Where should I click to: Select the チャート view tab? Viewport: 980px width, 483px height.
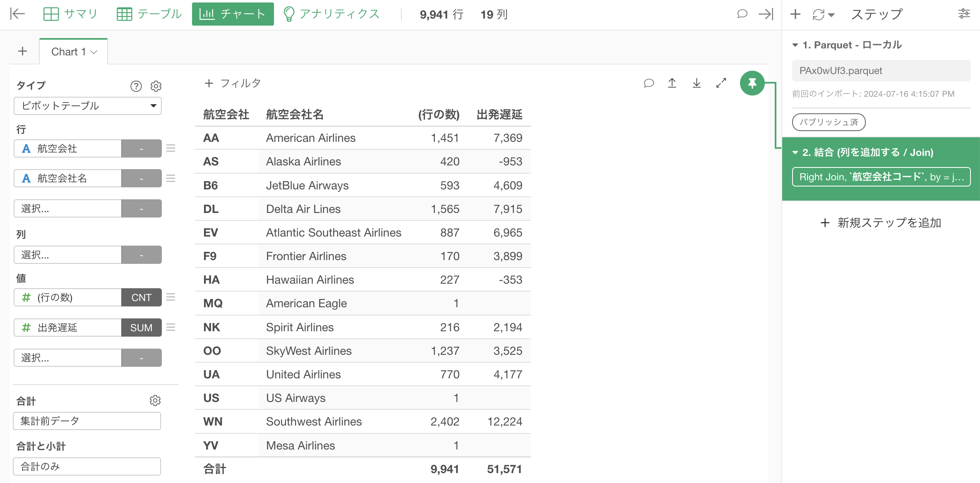click(233, 14)
